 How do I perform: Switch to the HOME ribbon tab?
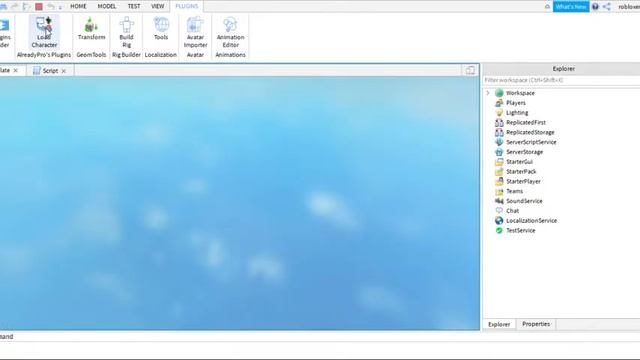pyautogui.click(x=78, y=7)
